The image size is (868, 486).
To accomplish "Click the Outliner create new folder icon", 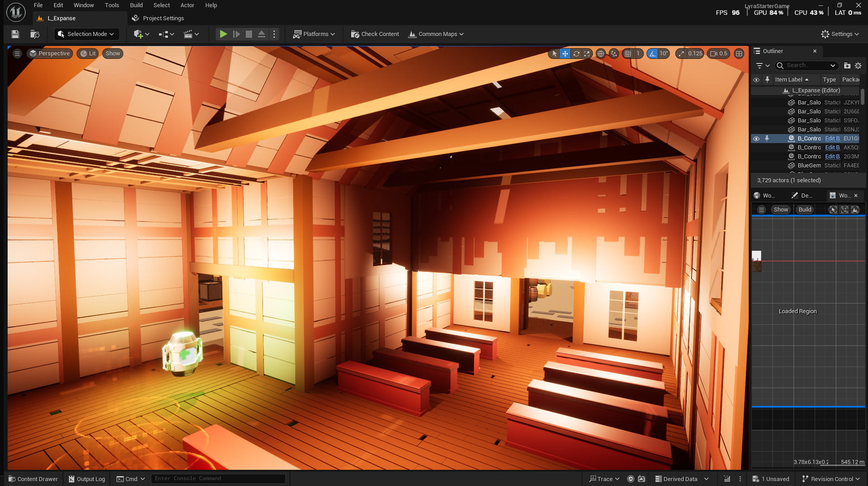I will coord(847,65).
